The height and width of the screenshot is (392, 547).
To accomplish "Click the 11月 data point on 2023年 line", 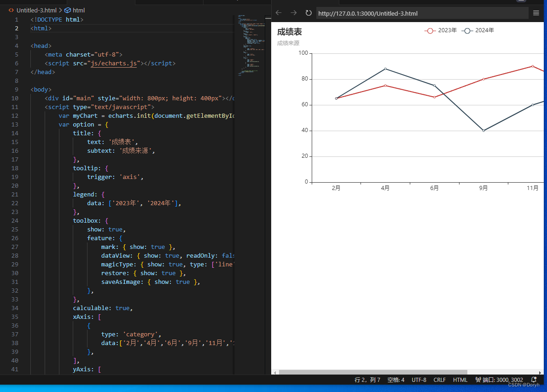I will coord(533,66).
